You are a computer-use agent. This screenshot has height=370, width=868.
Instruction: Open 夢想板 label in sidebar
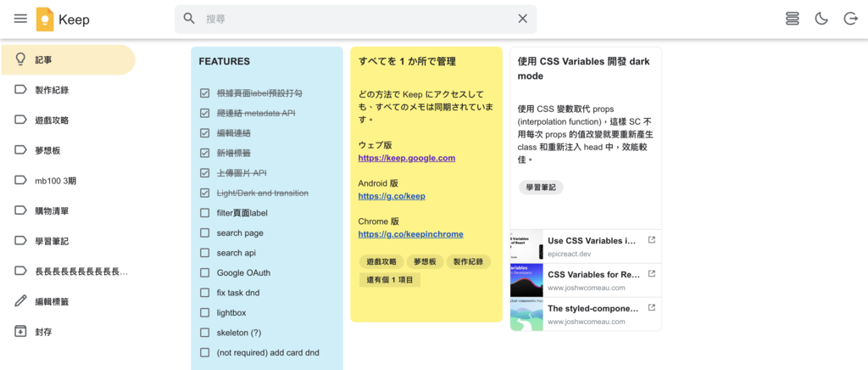pos(68,150)
